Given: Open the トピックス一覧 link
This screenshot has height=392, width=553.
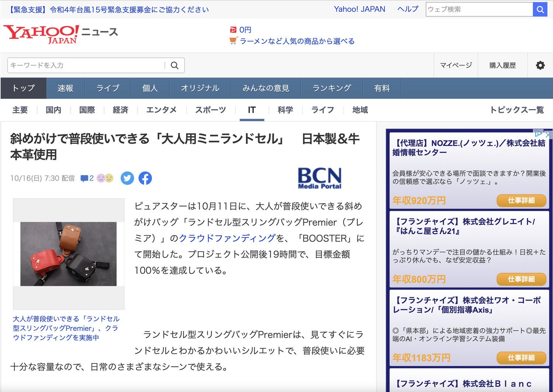Looking at the screenshot, I should pos(517,110).
